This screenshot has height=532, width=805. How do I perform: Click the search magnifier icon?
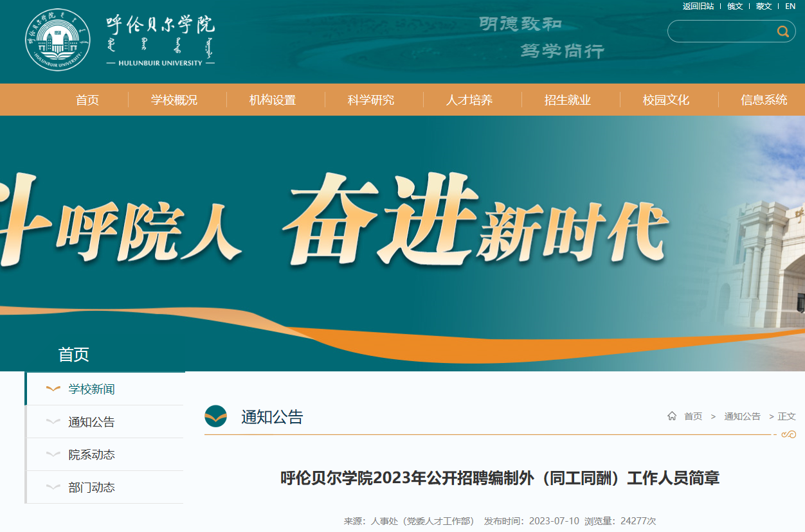tap(782, 31)
